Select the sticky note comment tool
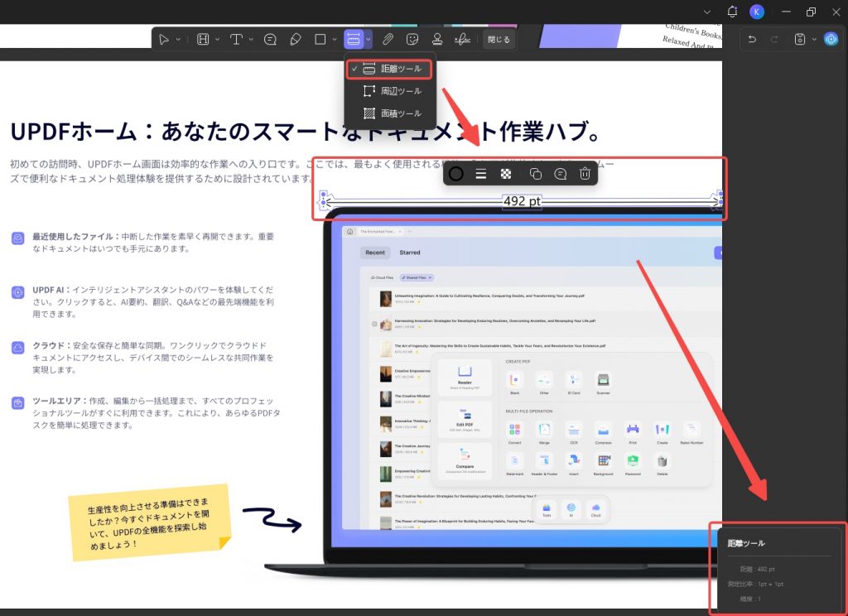Viewport: 848px width, 616px height. click(x=270, y=39)
